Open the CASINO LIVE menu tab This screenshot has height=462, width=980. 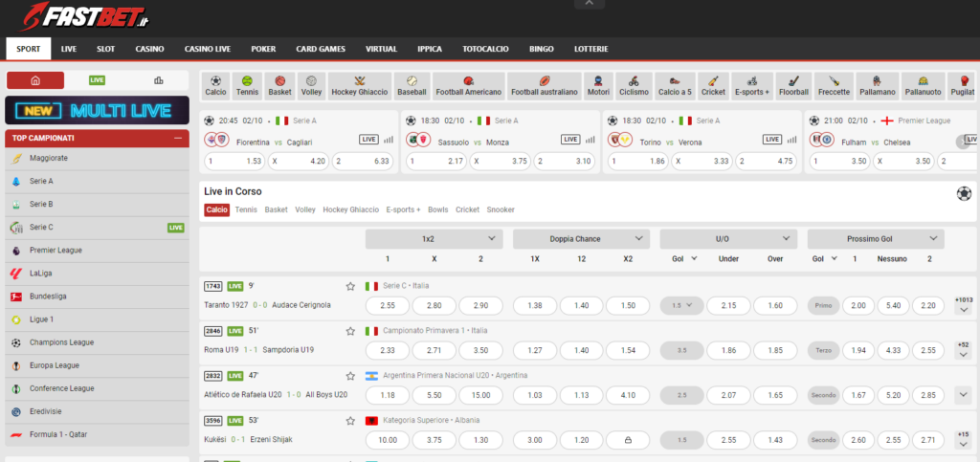pyautogui.click(x=208, y=49)
